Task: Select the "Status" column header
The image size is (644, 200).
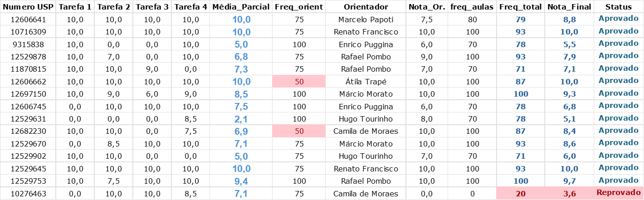Action: click(619, 7)
